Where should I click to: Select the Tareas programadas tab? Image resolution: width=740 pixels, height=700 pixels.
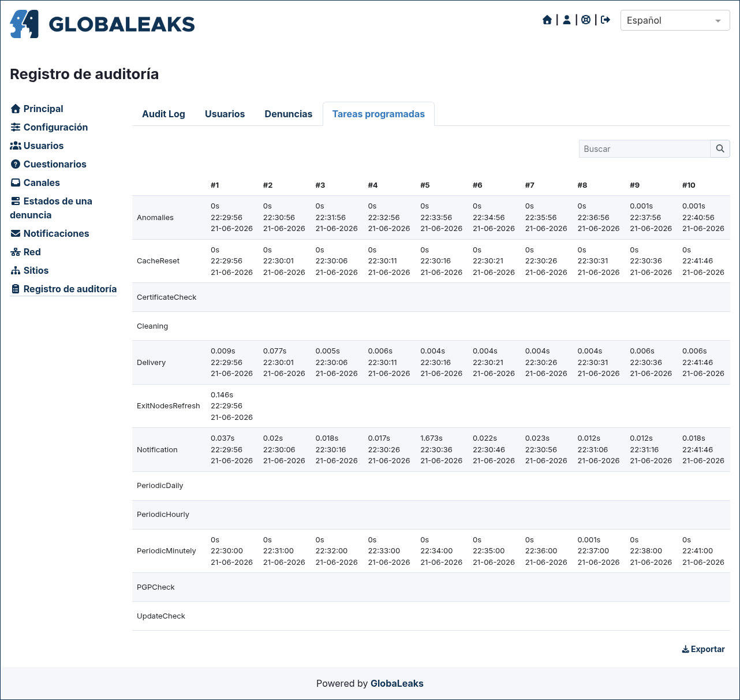[379, 114]
